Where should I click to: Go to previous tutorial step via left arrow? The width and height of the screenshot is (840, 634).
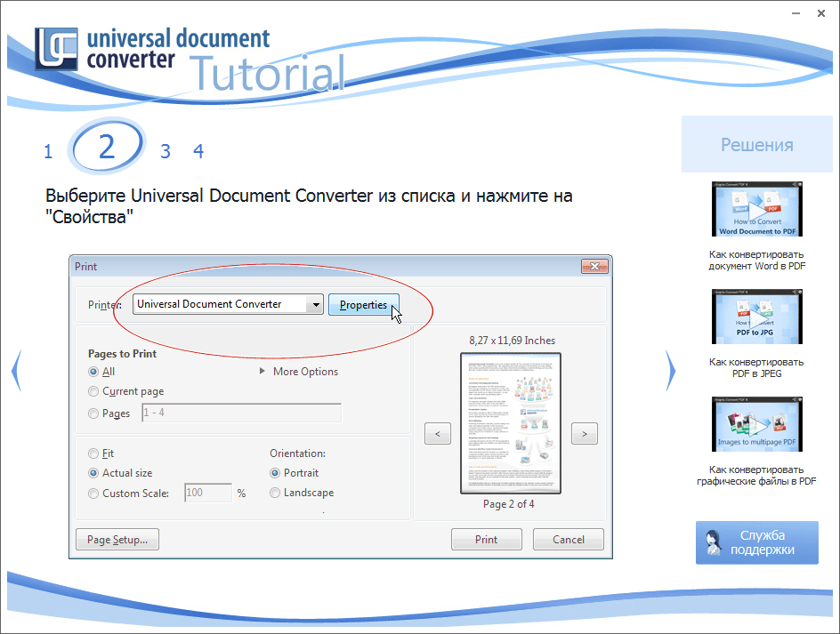pos(15,371)
